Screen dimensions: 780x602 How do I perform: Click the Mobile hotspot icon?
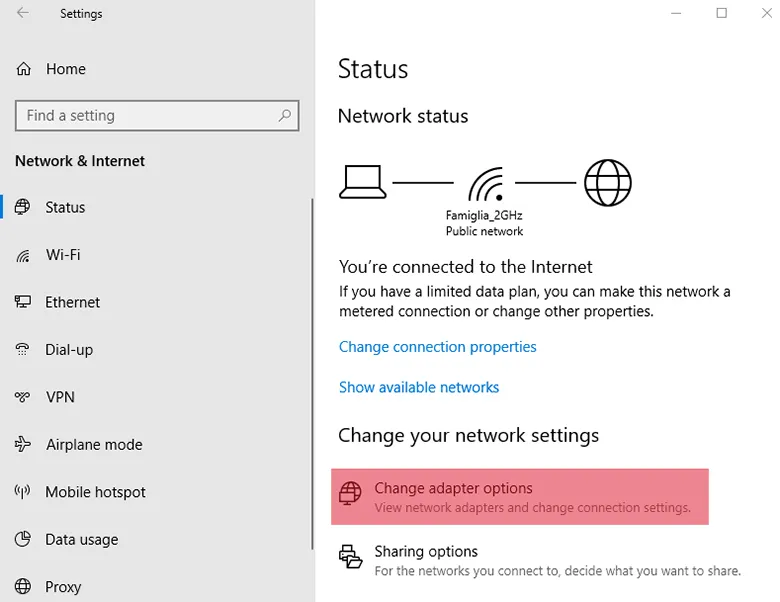[23, 492]
